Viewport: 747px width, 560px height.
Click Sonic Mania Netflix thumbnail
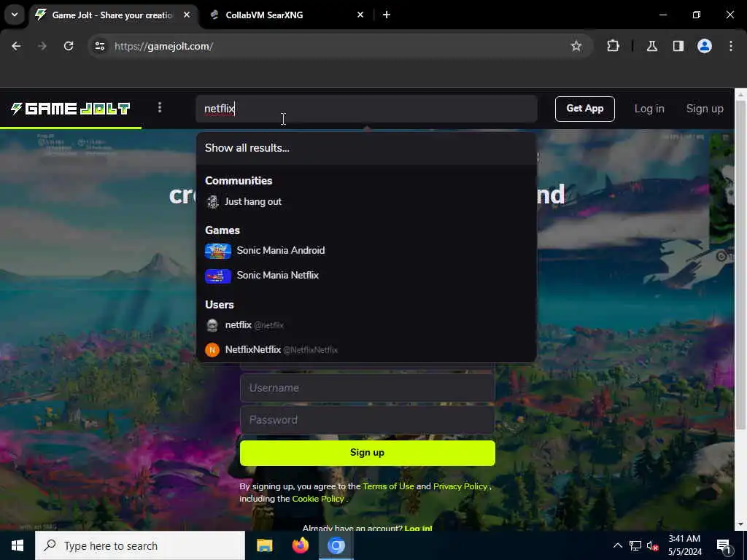point(218,276)
